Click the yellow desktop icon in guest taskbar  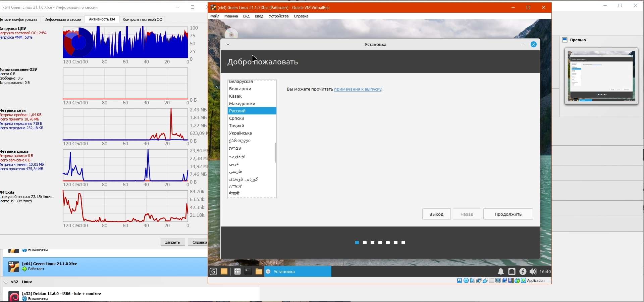coord(224,271)
